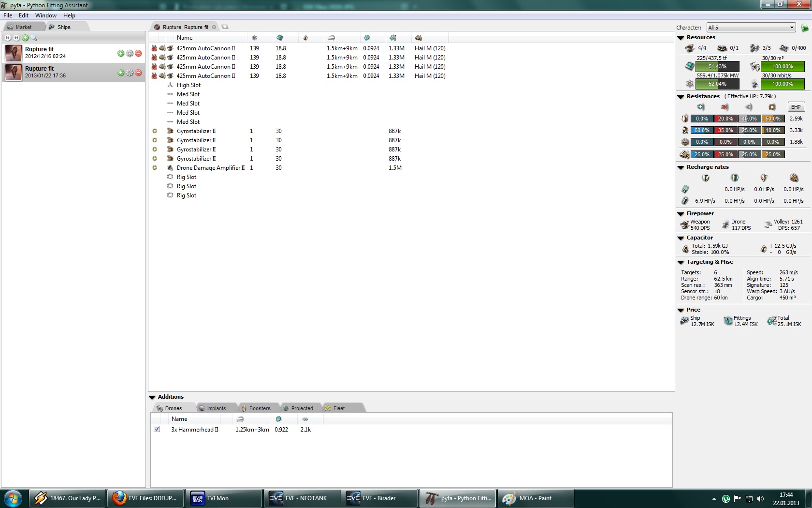Collapse the Price section
This screenshot has width=812, height=508.
681,310
